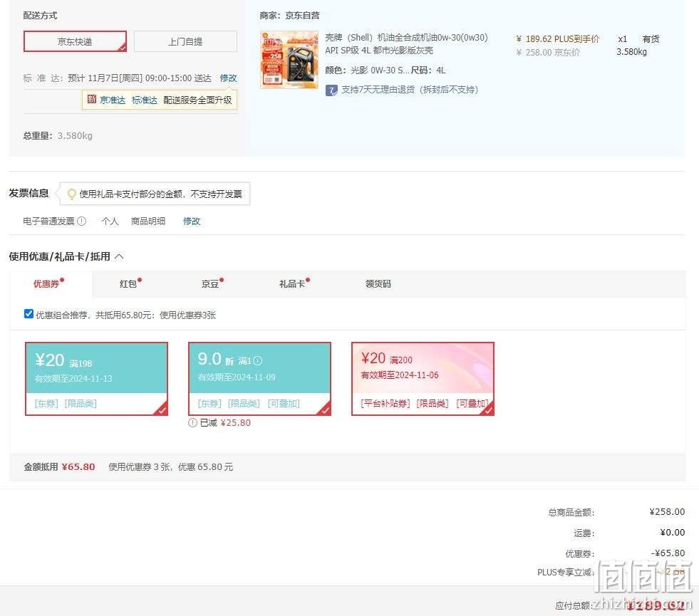This screenshot has height=616, width=699.
Task: Toggle 9.0折 满1 coupon
Action: [259, 379]
